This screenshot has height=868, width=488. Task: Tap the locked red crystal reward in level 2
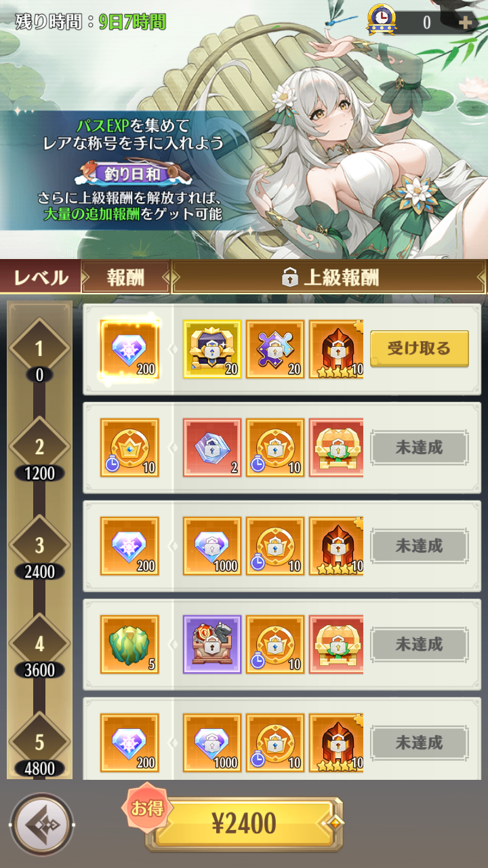pyautogui.click(x=212, y=448)
